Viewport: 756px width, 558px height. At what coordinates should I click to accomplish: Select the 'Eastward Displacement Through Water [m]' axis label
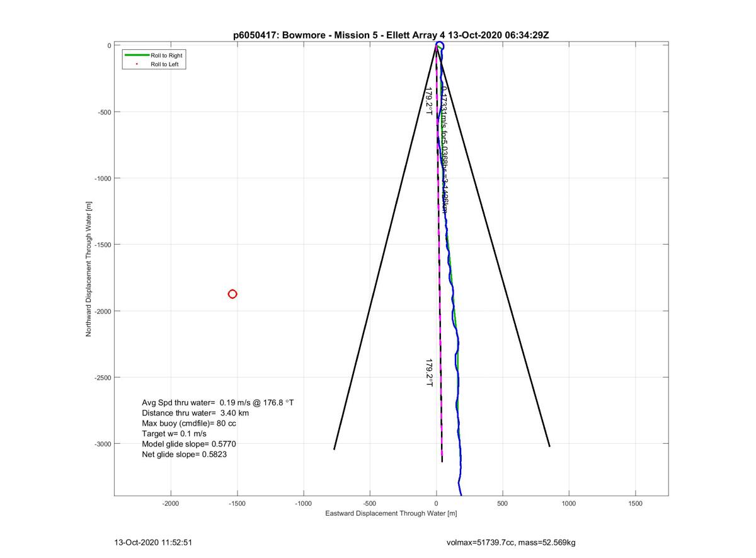391,514
